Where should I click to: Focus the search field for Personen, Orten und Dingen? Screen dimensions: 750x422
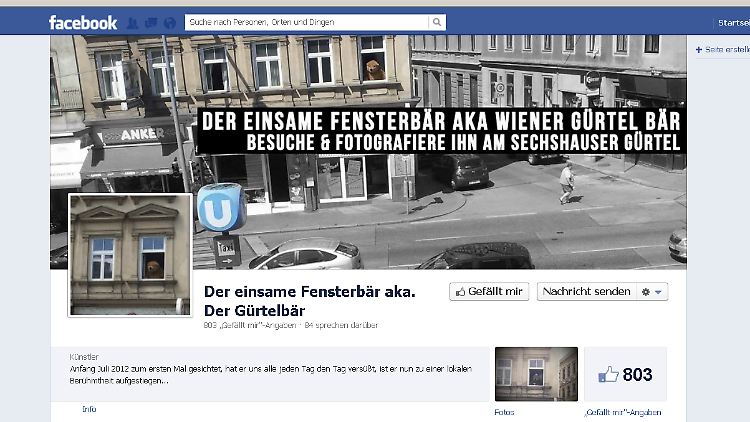(x=307, y=22)
